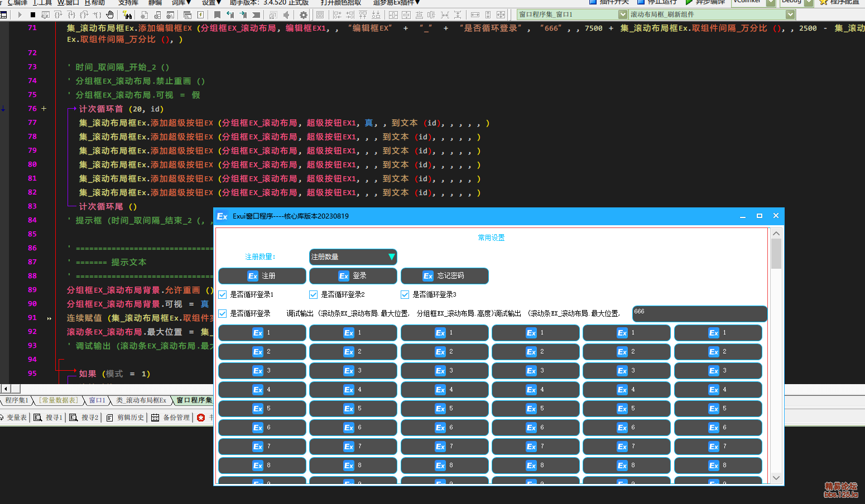The image size is (865, 504).
Task: Open settings via the toolbar gear icon
Action: click(303, 15)
